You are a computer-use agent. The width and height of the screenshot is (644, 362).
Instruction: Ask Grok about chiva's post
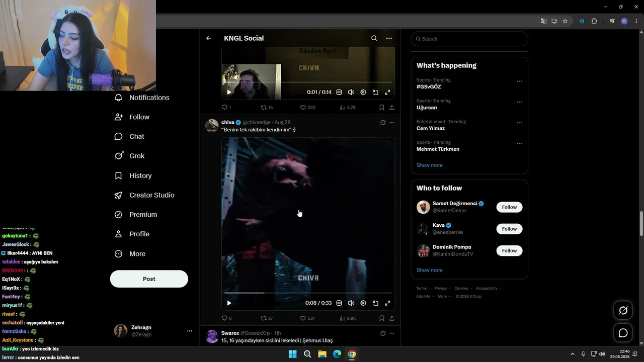click(x=383, y=122)
